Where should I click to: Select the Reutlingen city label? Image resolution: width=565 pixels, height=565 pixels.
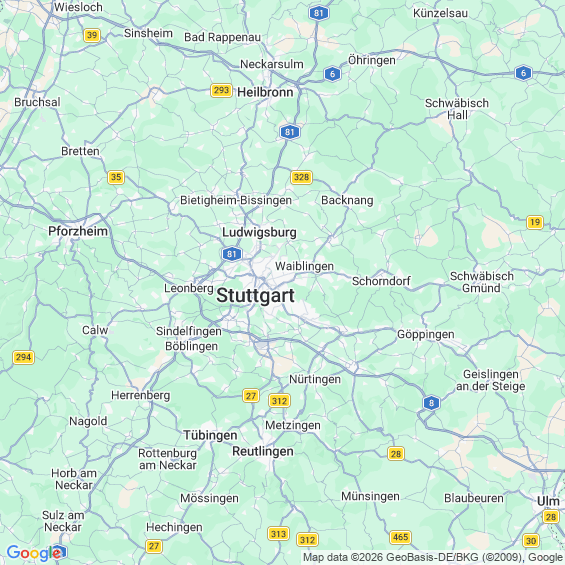(x=263, y=451)
